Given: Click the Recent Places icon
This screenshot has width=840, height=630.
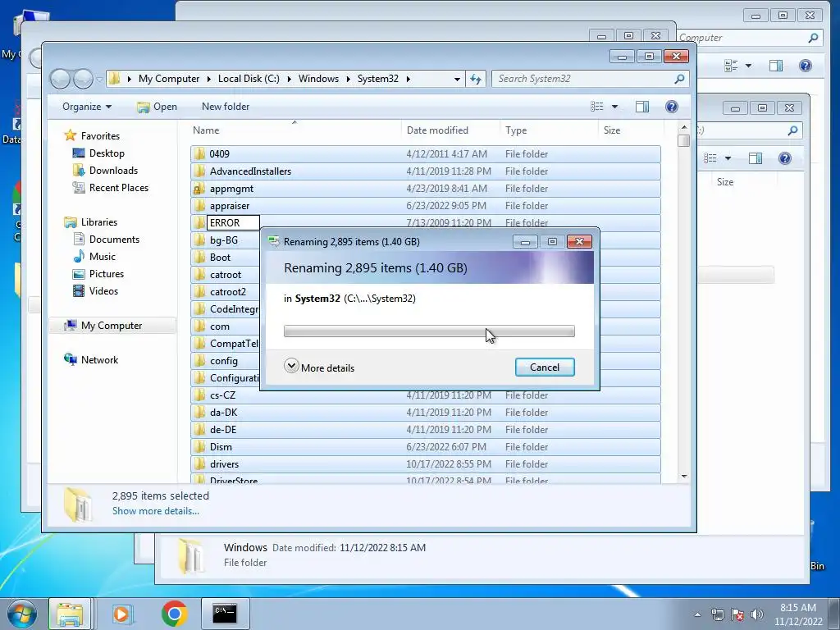Looking at the screenshot, I should pyautogui.click(x=79, y=188).
